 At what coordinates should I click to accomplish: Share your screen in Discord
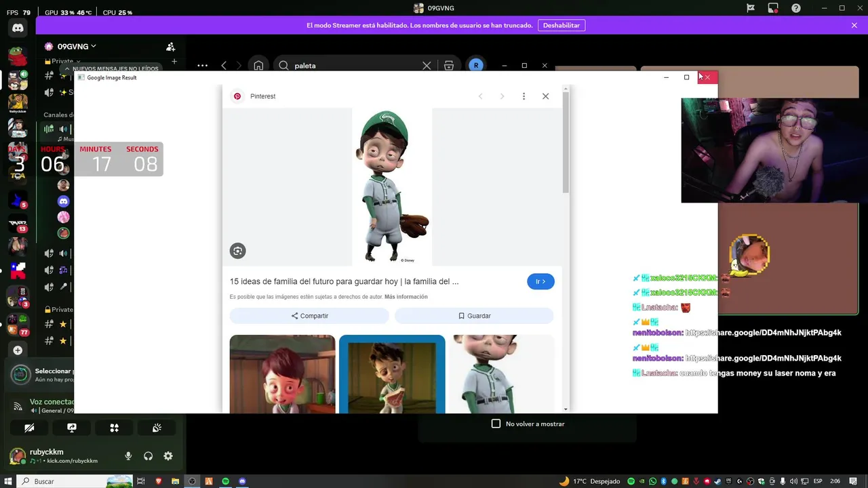tap(72, 428)
